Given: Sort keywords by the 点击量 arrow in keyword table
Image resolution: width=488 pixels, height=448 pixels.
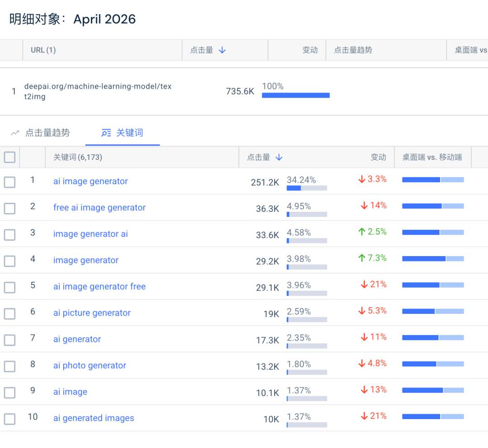Looking at the screenshot, I should point(279,158).
